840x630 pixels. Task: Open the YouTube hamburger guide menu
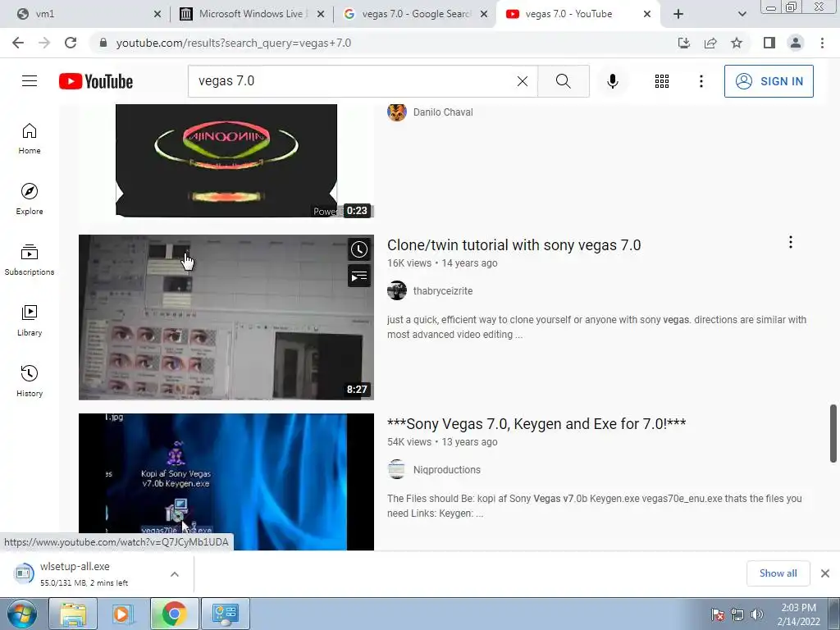click(x=30, y=81)
